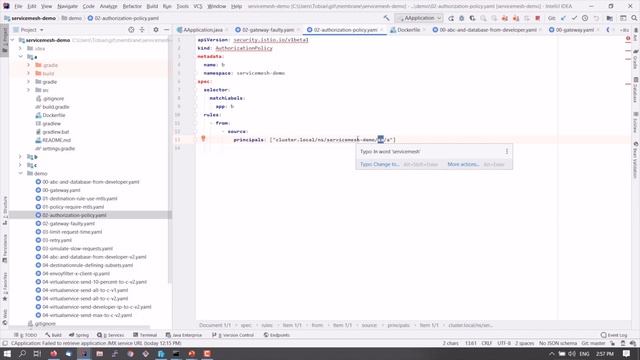Select 04-envoyfilter-x-client-ip.yaml file
Image resolution: width=640 pixels, height=360 pixels.
(x=76, y=273)
